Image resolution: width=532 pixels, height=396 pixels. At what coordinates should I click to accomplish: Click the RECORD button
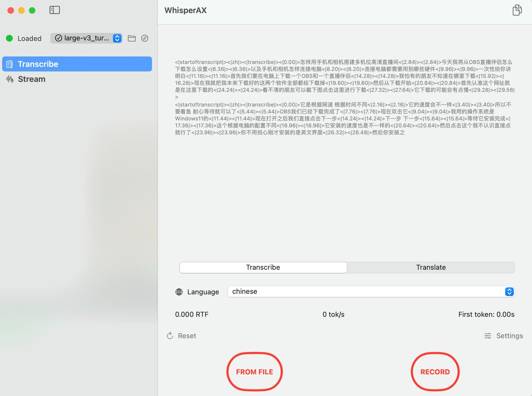pyautogui.click(x=435, y=372)
